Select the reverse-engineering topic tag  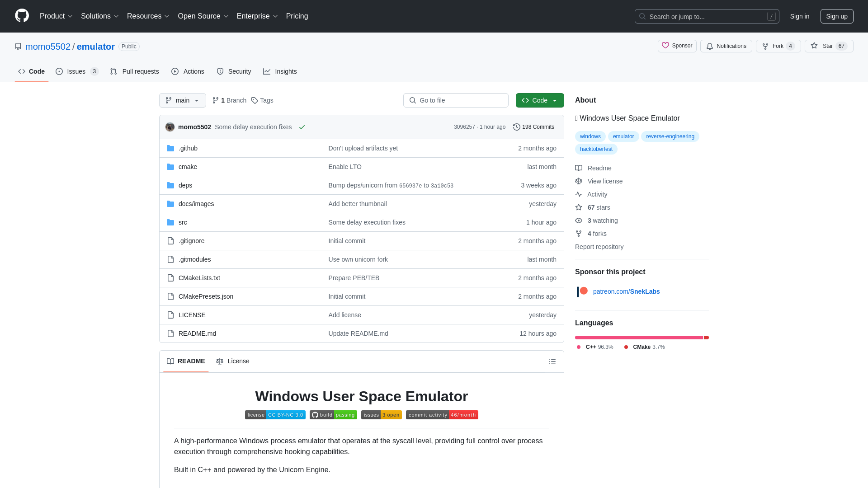pyautogui.click(x=670, y=136)
